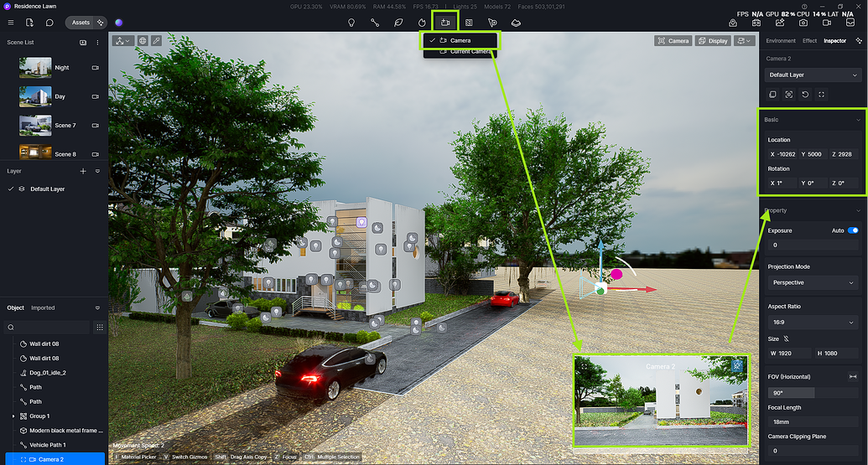Click the duplicate object icon in Inspector
Screen dimensions: 868x465
pos(772,95)
